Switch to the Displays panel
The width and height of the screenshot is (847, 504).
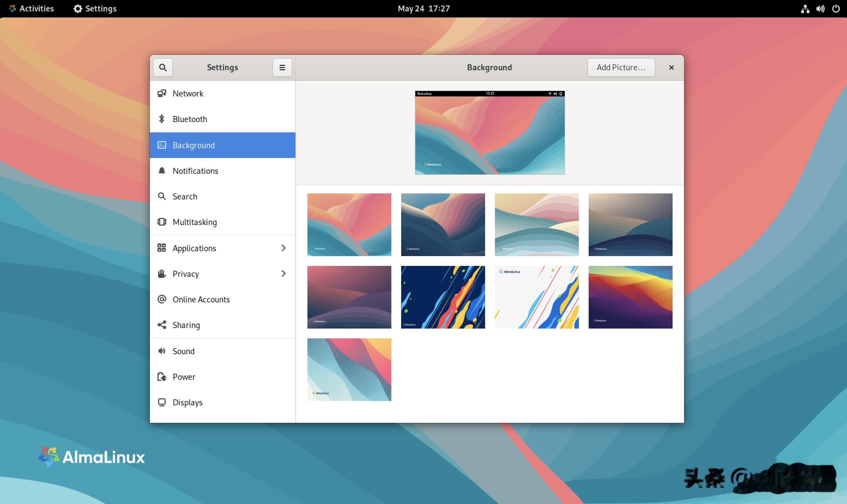click(187, 402)
